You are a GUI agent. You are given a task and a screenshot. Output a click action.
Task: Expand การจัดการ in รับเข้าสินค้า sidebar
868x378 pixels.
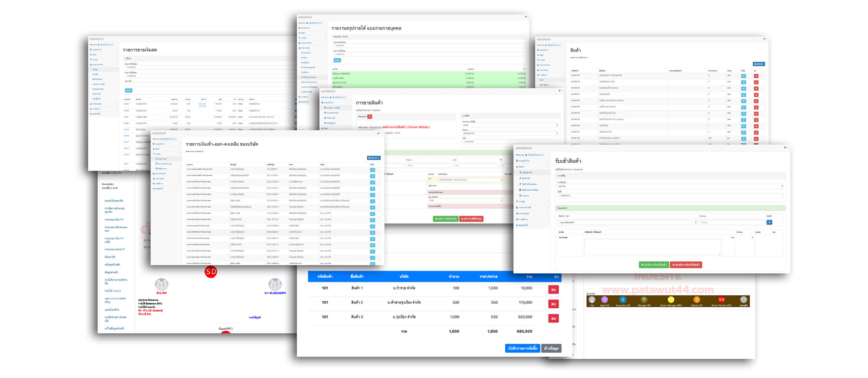pos(532,219)
